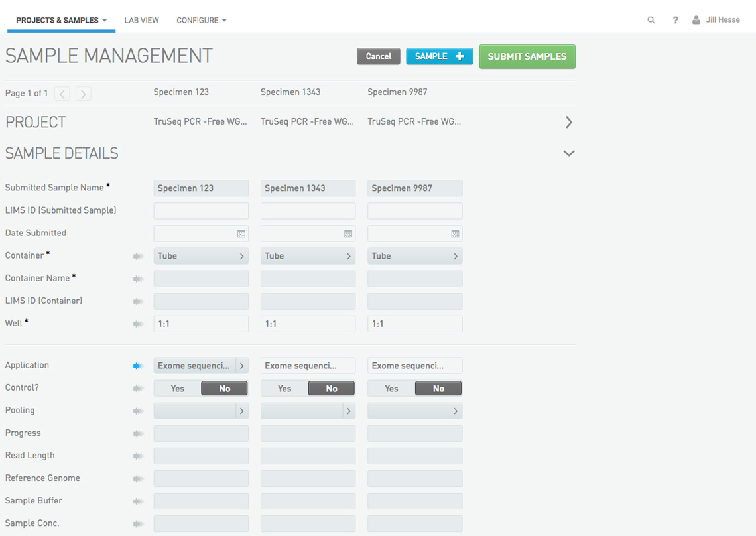Collapse the SAMPLE DETAILS section
The height and width of the screenshot is (536, 756).
pyautogui.click(x=568, y=153)
